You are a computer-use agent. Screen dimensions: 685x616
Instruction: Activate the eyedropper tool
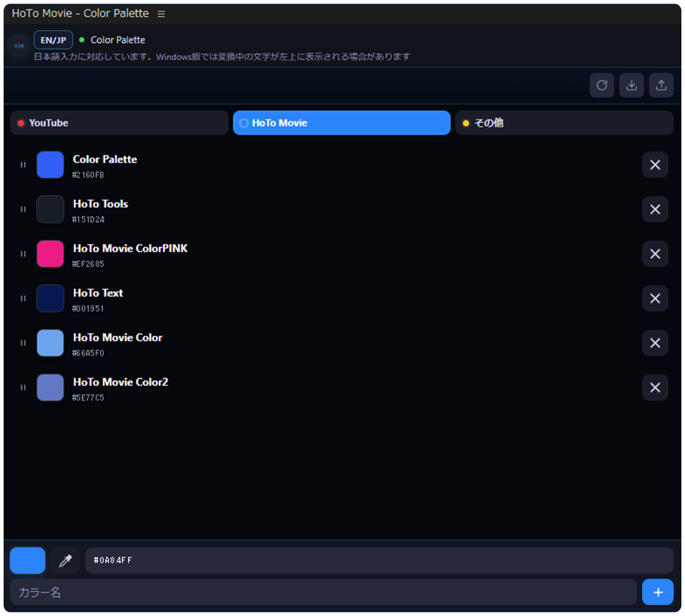click(65, 560)
